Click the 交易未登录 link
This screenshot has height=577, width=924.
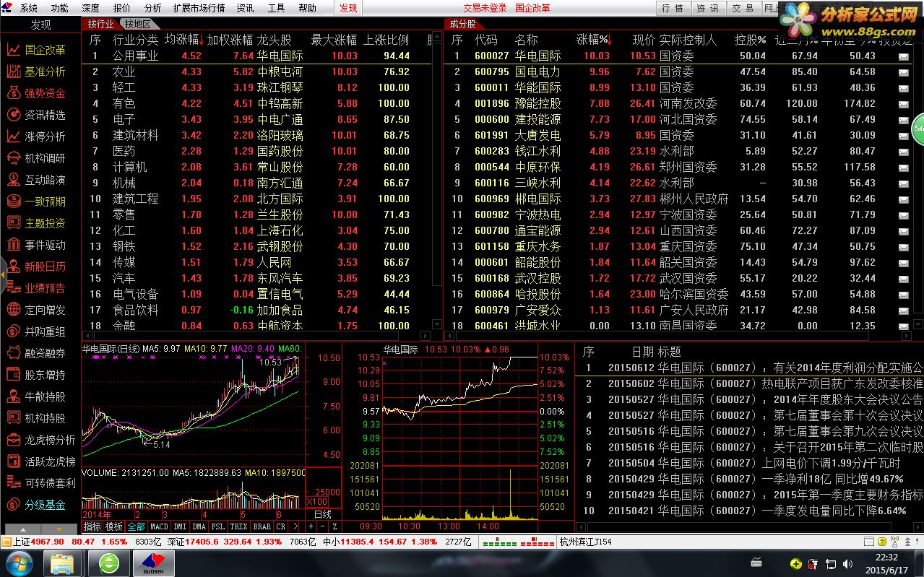(485, 8)
